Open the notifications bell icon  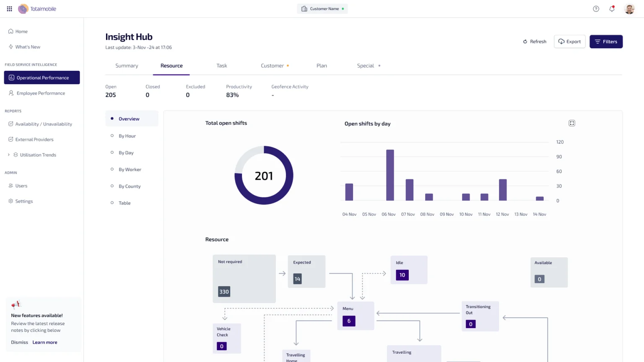point(612,9)
